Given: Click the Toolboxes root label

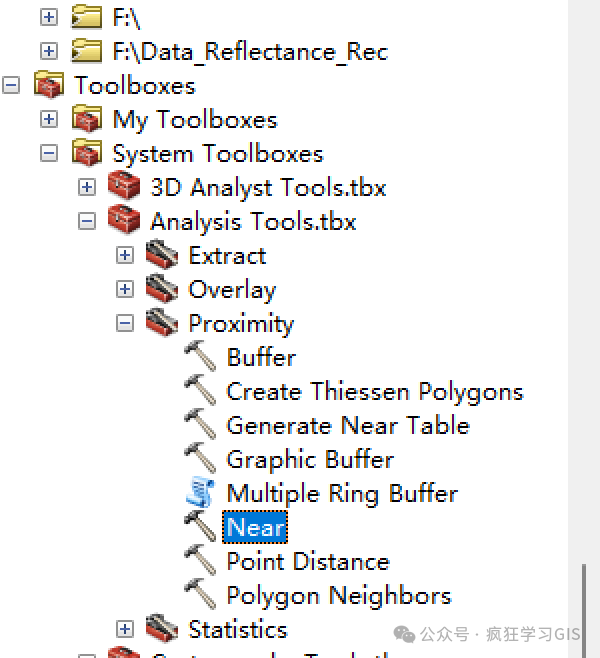Looking at the screenshot, I should (135, 85).
